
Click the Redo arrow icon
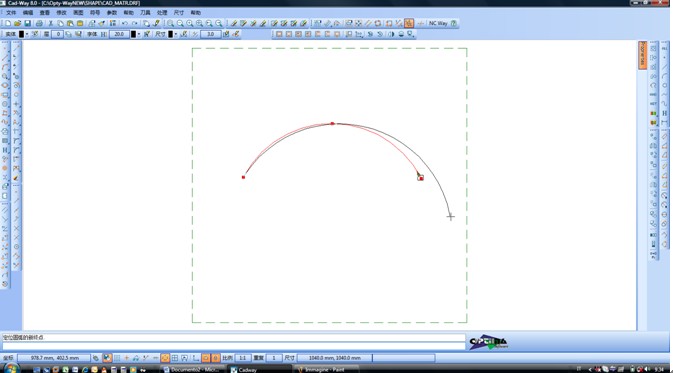[x=134, y=23]
